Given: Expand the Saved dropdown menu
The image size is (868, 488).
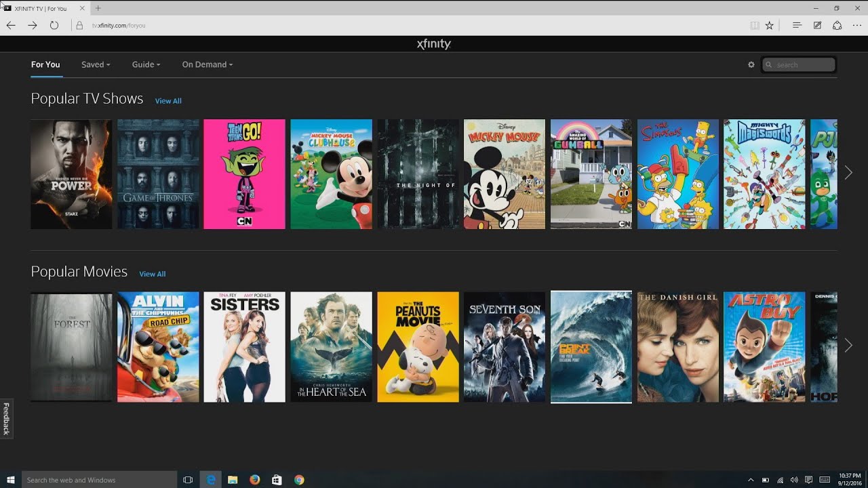Looking at the screenshot, I should (x=96, y=64).
